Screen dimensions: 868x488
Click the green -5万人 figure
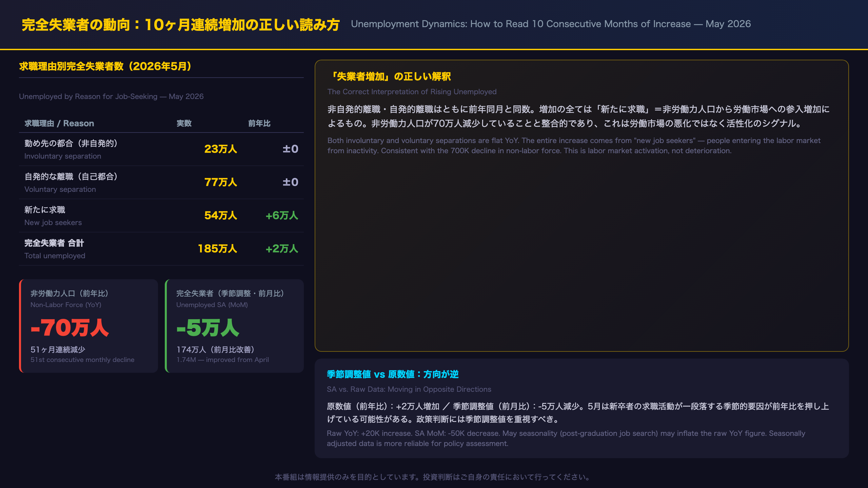pos(208,328)
